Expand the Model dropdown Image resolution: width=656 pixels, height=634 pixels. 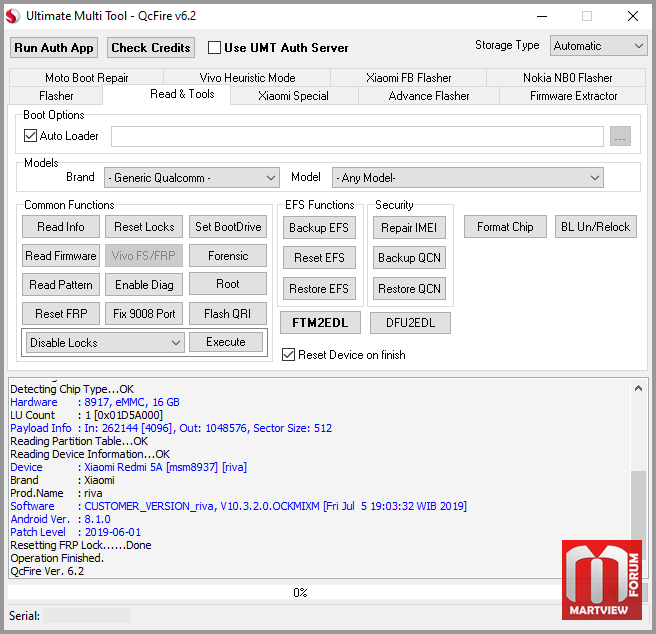[x=468, y=178]
